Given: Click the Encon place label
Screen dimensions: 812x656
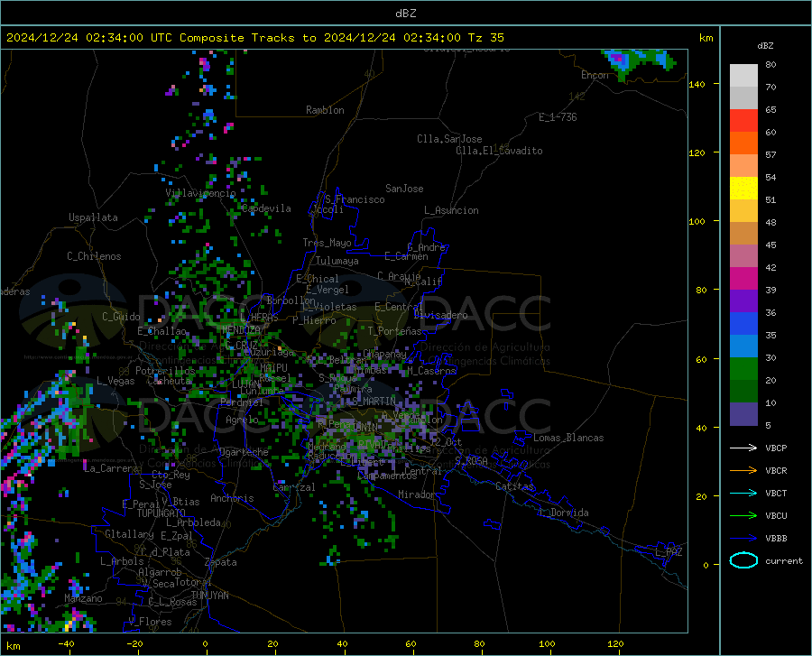Looking at the screenshot, I should point(595,75).
